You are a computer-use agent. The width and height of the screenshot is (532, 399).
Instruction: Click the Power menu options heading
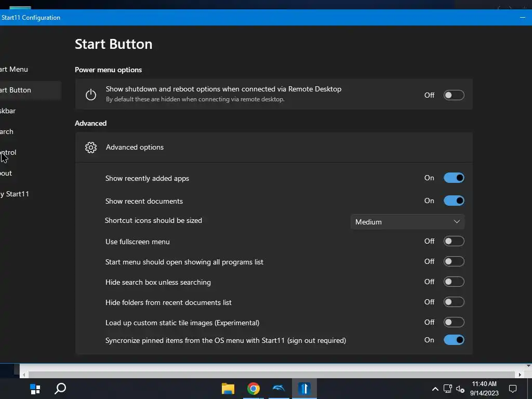[x=108, y=70]
